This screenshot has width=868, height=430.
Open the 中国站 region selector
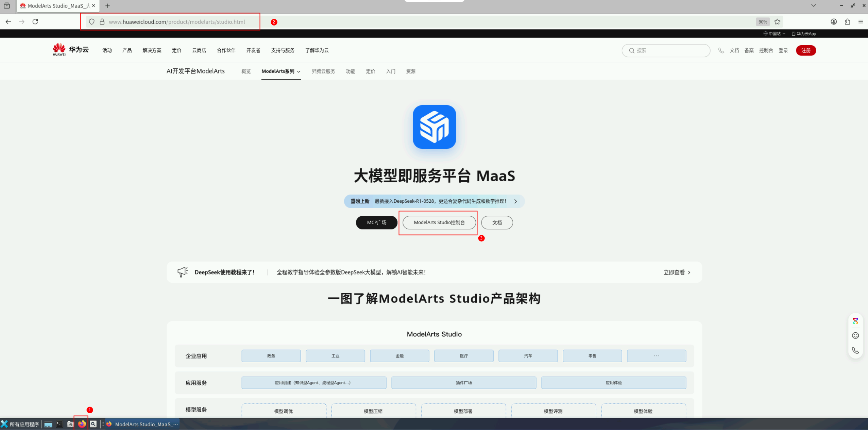tap(774, 34)
